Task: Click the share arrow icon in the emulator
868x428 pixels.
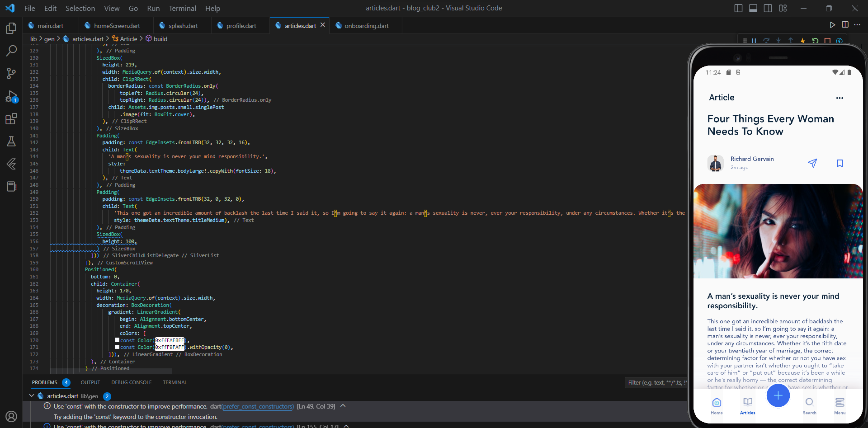Action: coord(812,163)
